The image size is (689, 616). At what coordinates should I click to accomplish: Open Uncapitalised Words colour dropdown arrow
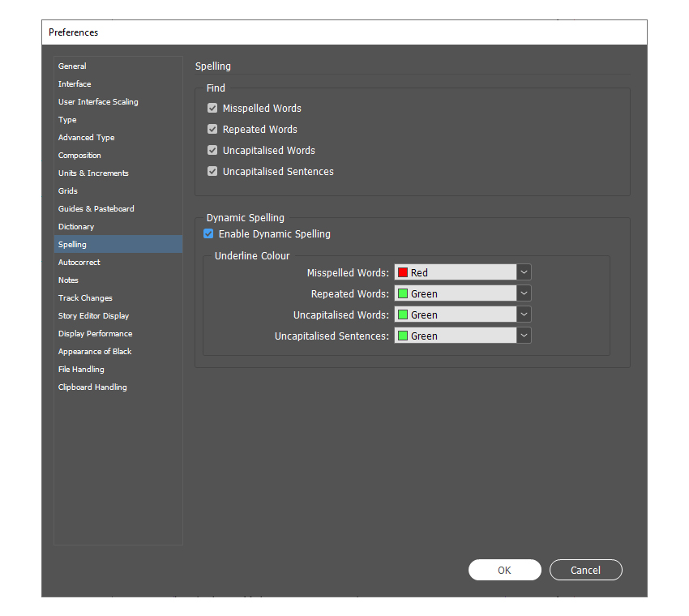(x=524, y=314)
